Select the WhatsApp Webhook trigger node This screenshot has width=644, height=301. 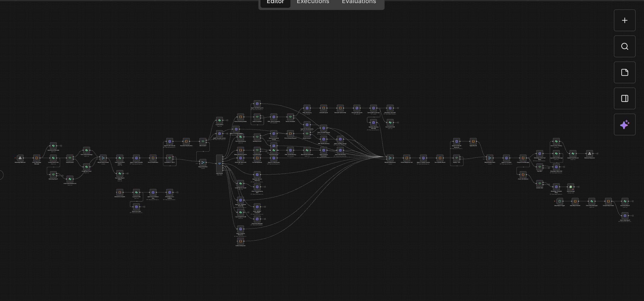click(x=20, y=158)
